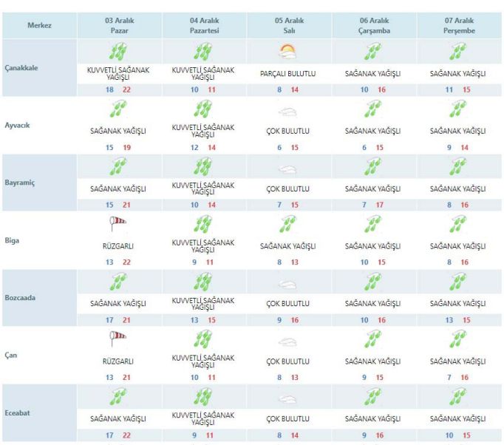This screenshot has width=504, height=445.
Task: Open the Çanakkale district row label
Action: click(x=21, y=68)
